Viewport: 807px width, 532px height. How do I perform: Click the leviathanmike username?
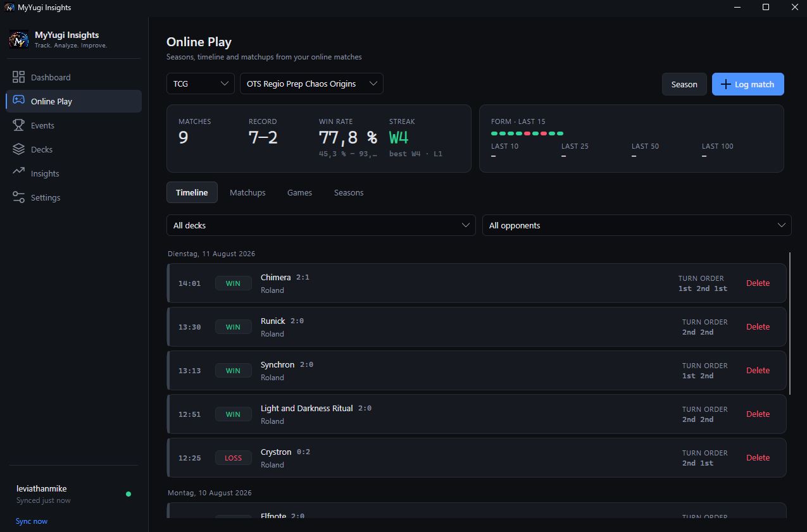[x=42, y=488]
